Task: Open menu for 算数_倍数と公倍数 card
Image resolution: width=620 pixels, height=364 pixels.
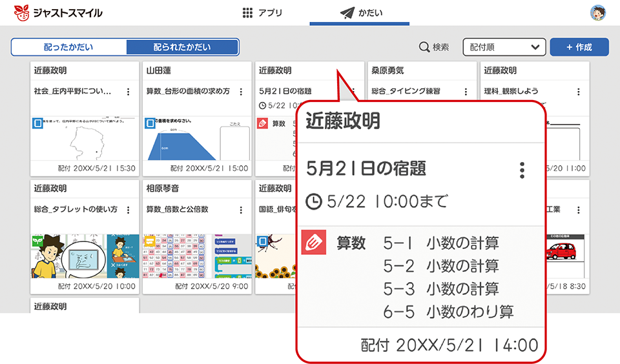Action: coord(241,210)
